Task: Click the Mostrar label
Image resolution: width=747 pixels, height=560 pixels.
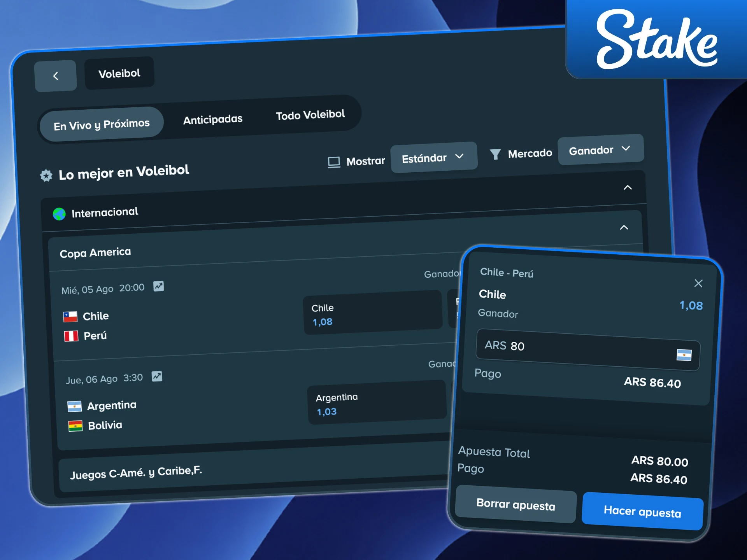Action: point(366,161)
